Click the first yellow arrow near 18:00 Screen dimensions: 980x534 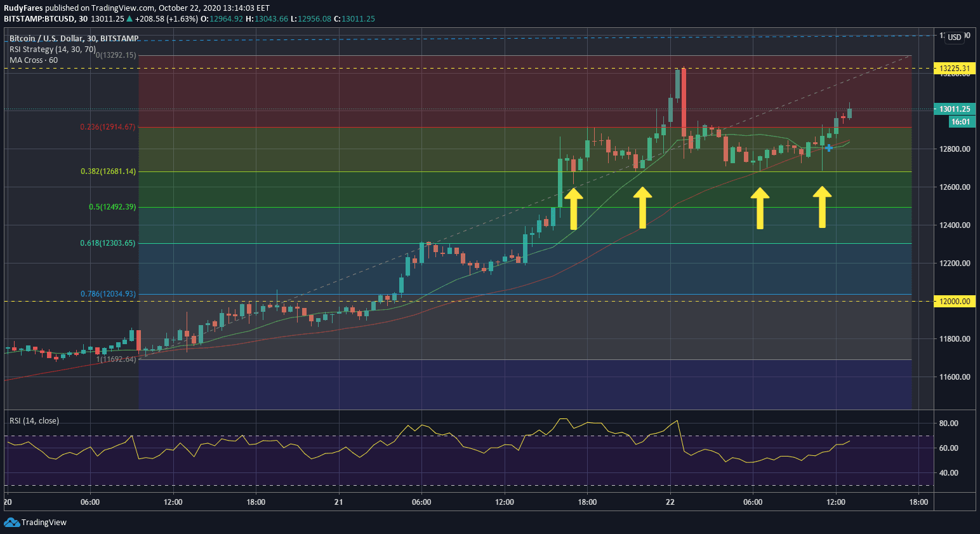[573, 208]
